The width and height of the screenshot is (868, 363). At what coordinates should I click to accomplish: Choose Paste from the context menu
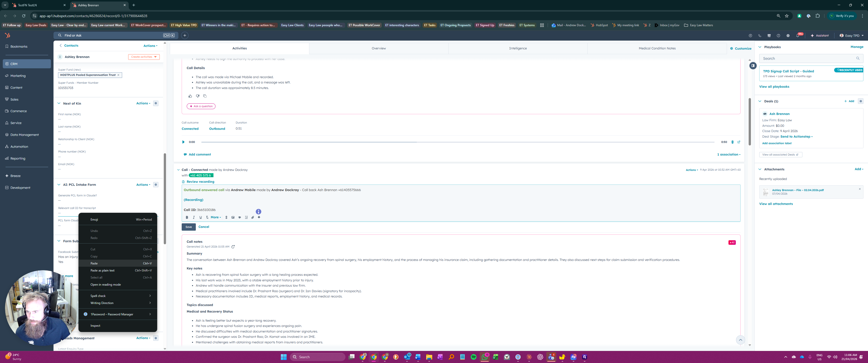[94, 263]
